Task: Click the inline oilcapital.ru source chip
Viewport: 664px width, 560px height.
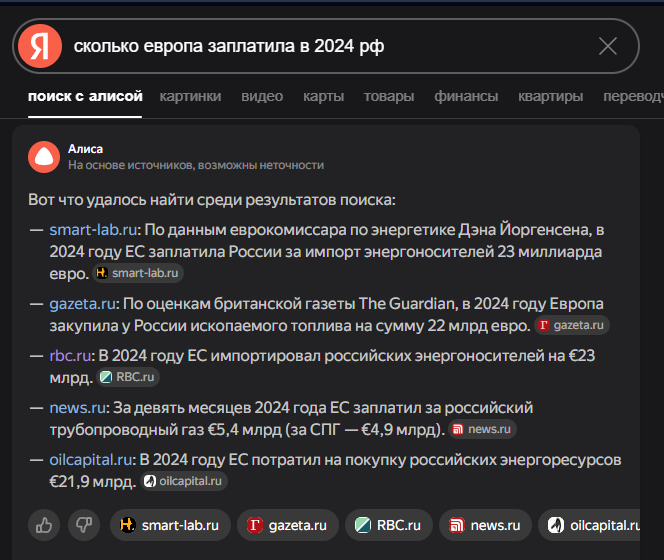Action: (184, 481)
